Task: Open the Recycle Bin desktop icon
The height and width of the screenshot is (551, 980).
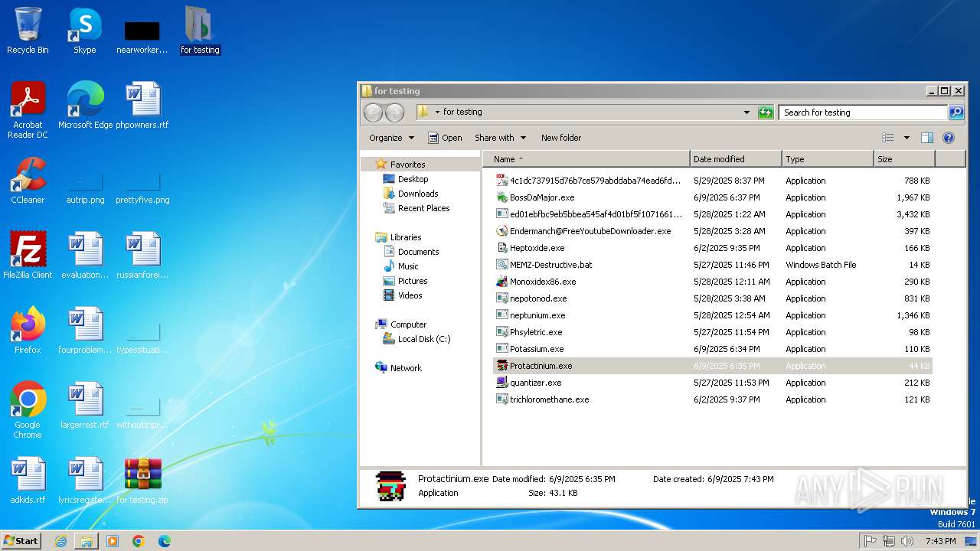Action: 28,31
